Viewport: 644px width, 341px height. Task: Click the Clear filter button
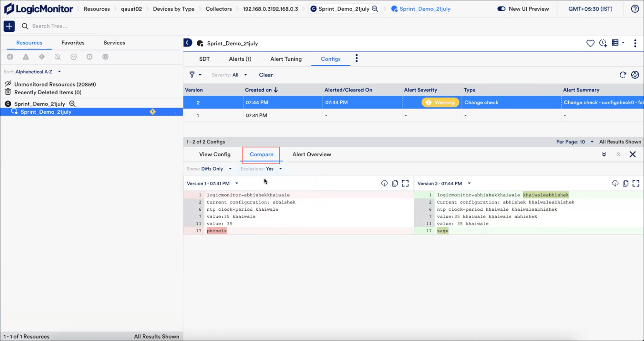266,75
